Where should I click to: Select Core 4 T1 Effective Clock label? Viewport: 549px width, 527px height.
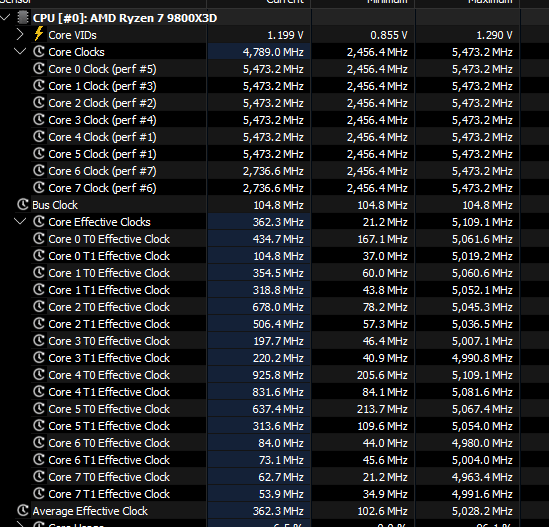(109, 392)
